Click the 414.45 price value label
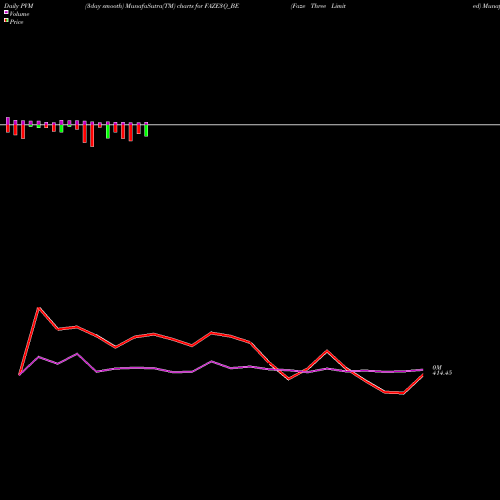This screenshot has height=500, width=500. pyautogui.click(x=442, y=373)
